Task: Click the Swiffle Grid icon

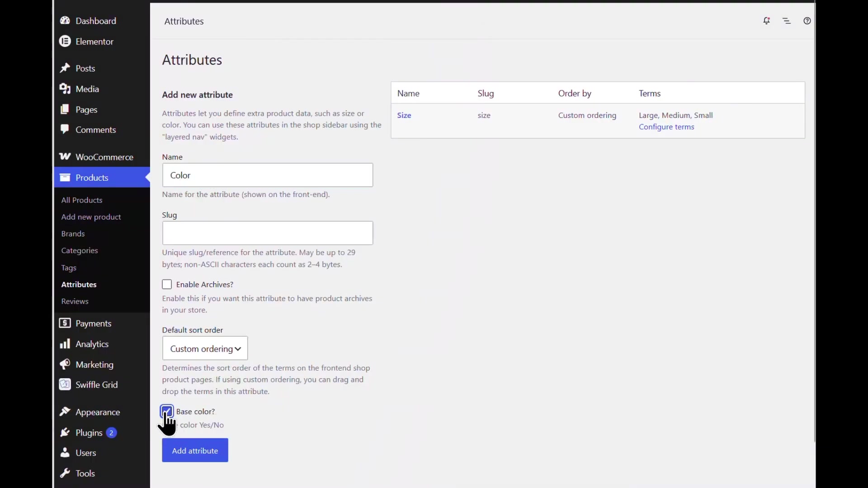Action: [x=65, y=385]
